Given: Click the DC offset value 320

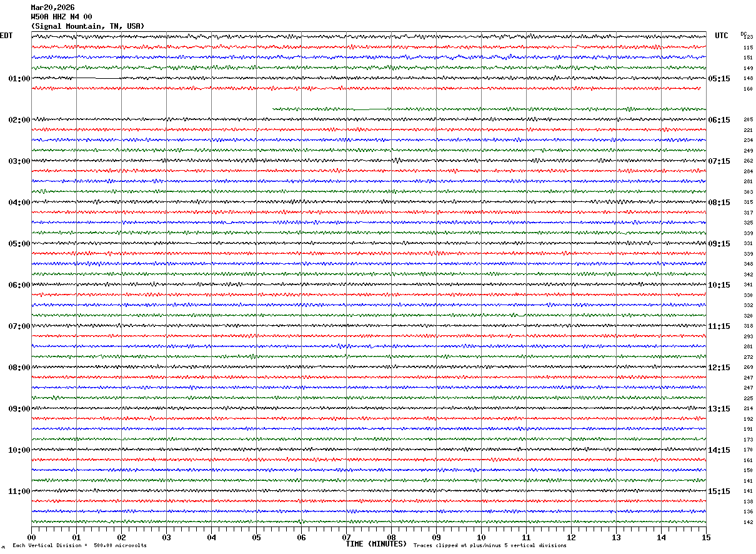Looking at the screenshot, I should pyautogui.click(x=748, y=316).
